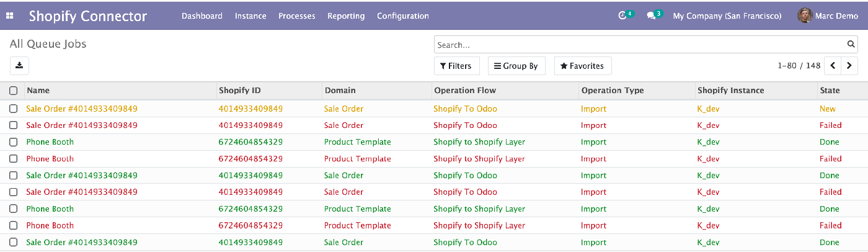Check second Failed Phone Booth row checkbox
This screenshot has height=252, width=868.
click(13, 226)
